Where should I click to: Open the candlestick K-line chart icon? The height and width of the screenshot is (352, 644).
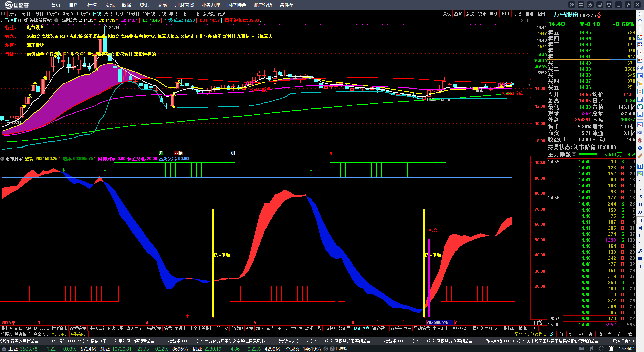click(640, 60)
